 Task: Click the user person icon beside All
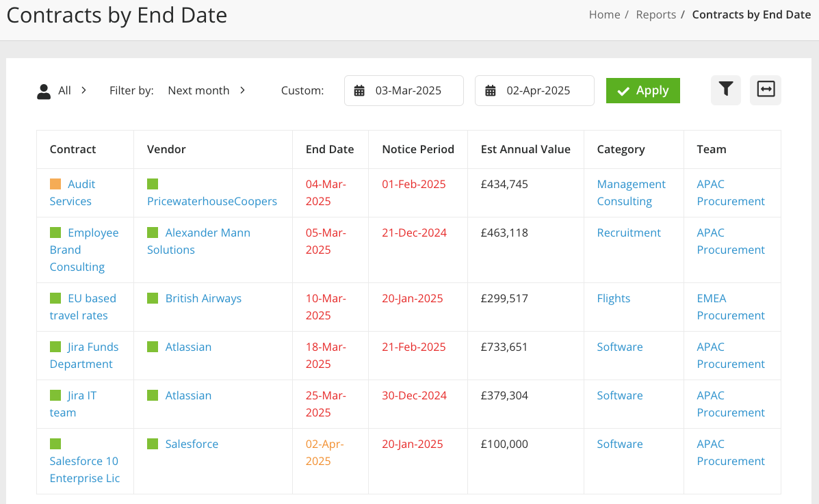(44, 91)
